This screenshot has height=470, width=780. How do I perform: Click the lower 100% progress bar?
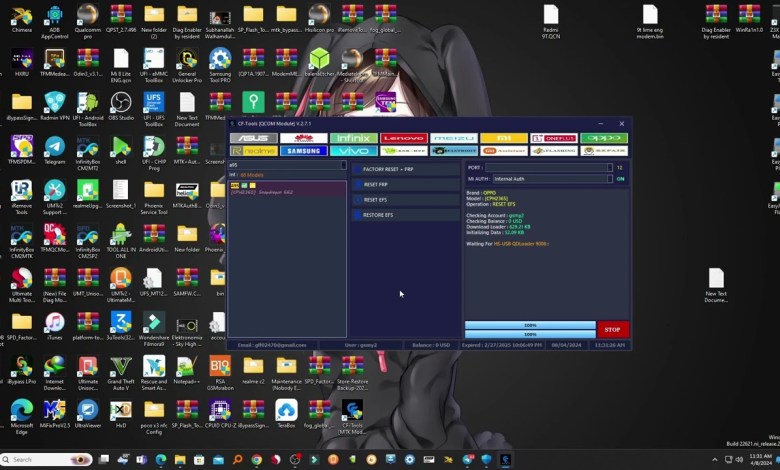(530, 334)
